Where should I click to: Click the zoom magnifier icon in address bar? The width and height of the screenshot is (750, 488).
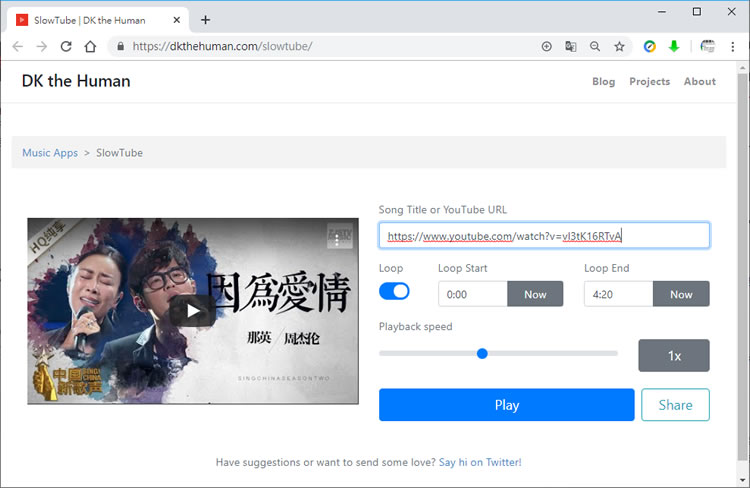(595, 46)
